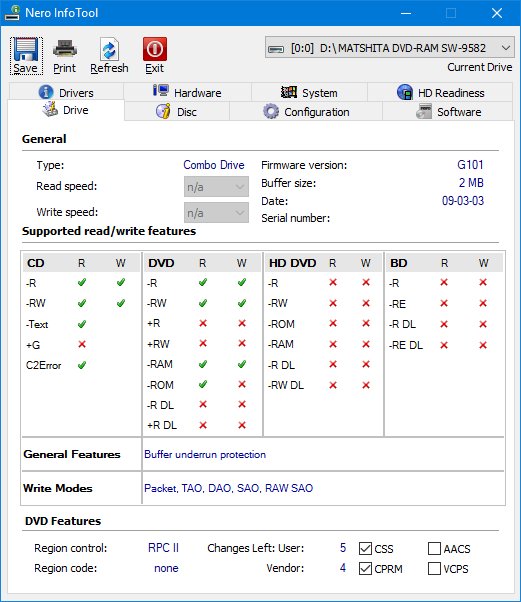The image size is (521, 602).
Task: Uncheck the CSS checkbox
Action: [365, 549]
